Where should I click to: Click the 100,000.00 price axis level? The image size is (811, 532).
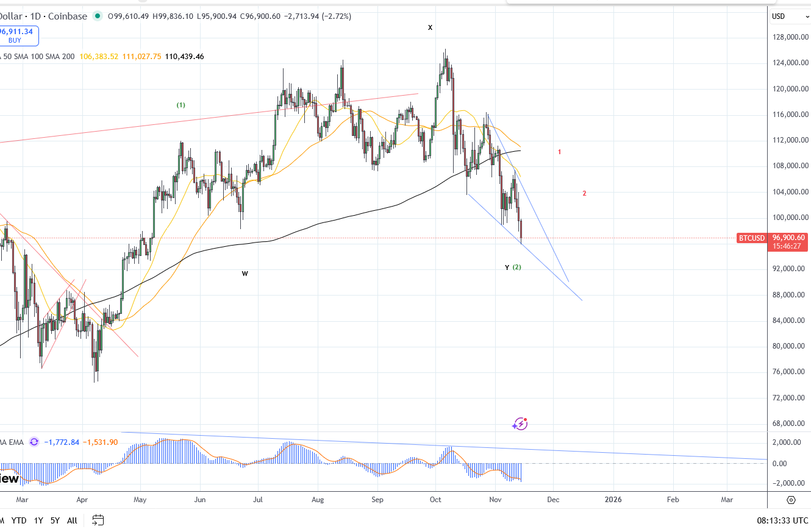point(789,218)
